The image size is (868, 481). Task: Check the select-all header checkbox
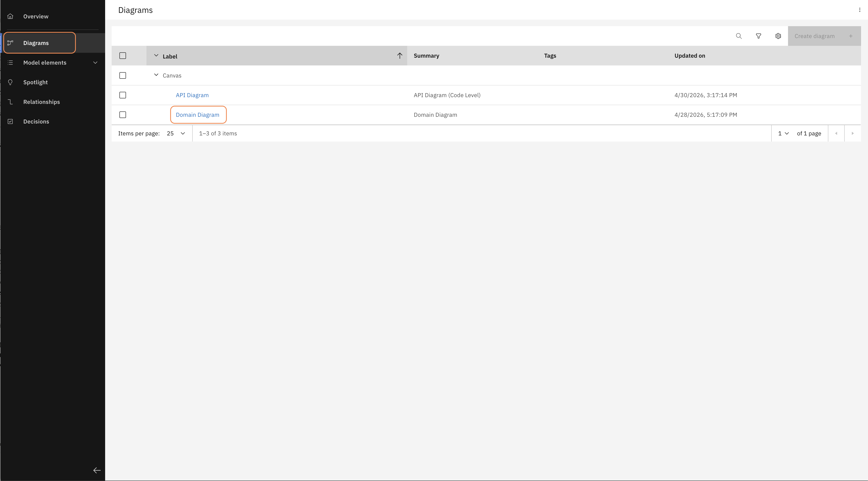(x=123, y=56)
